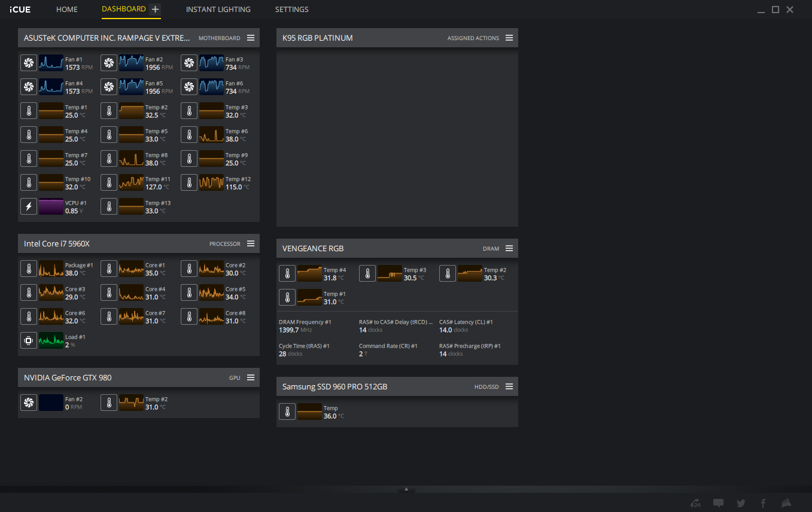The image size is (812, 512).
Task: Select the CAS# Latency (CL) #1 label
Action: click(x=466, y=322)
